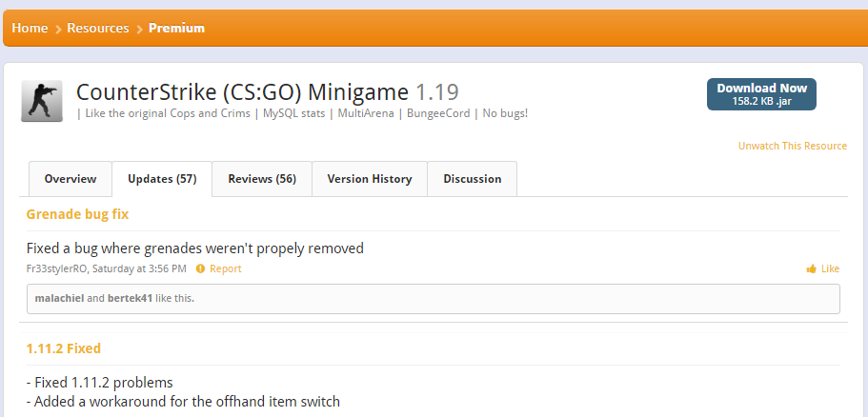Screen dimensions: 868x417
Task: Open the Premium breadcrumb
Action: pos(176,28)
